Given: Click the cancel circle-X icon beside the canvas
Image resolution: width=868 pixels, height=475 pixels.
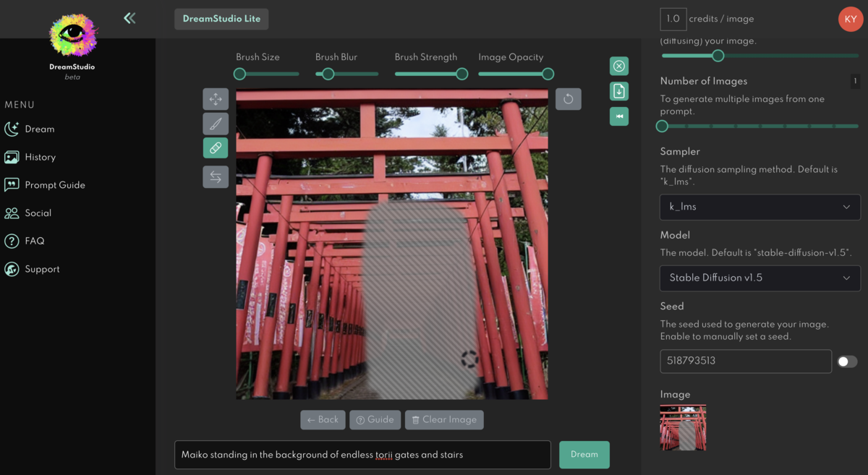Looking at the screenshot, I should tap(618, 66).
